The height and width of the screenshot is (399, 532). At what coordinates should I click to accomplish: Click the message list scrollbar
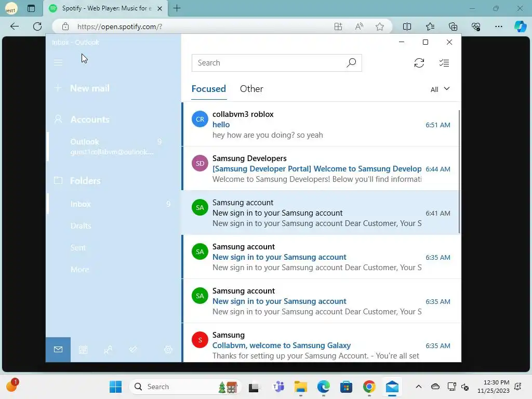[459, 171]
